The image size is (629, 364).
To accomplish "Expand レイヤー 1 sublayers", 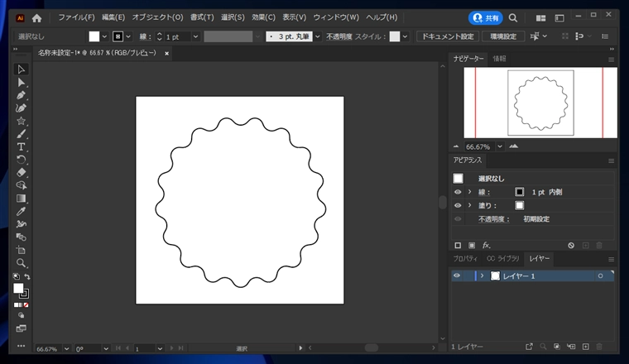I will click(x=482, y=275).
